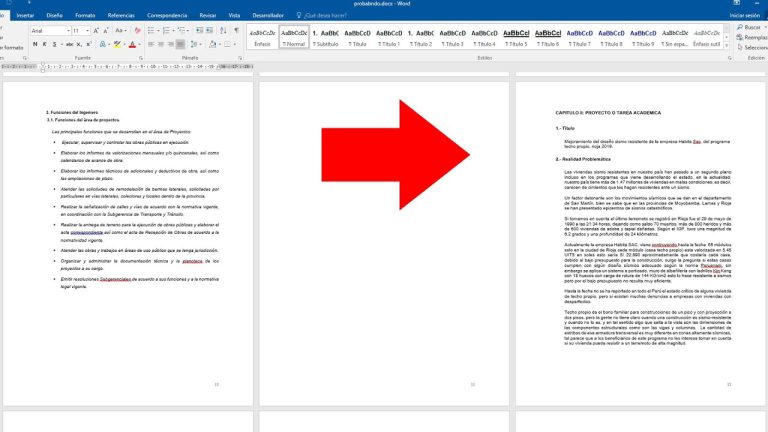Open the Insertar ribbon tab

[26, 16]
